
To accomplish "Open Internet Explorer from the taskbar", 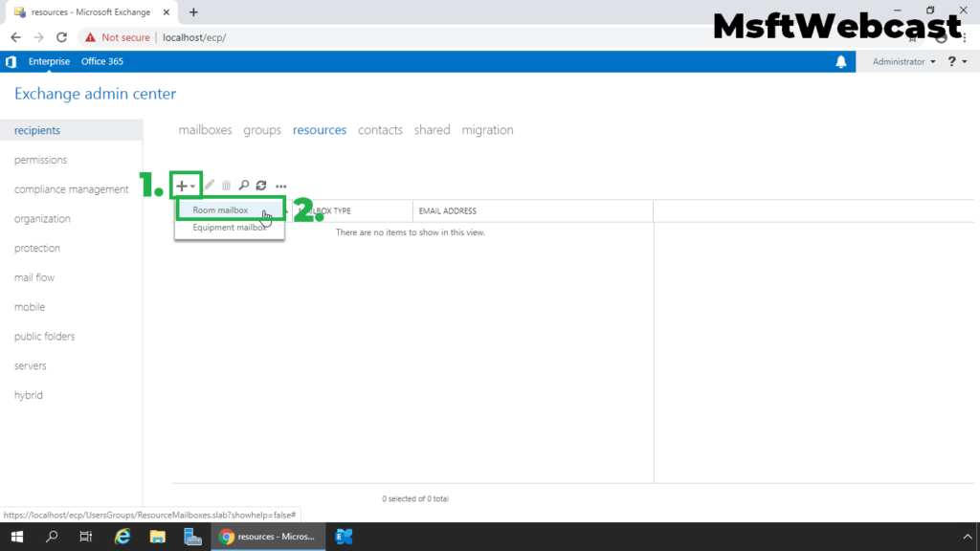I will (x=122, y=537).
